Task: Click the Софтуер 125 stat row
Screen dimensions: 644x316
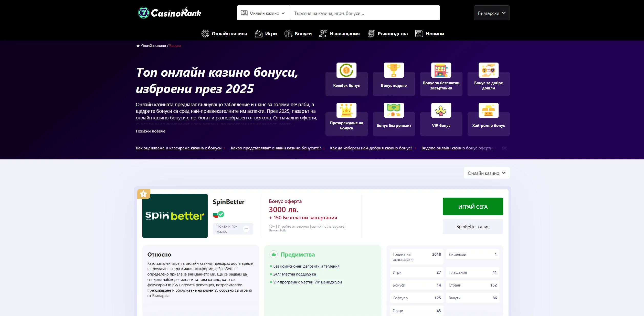Action: [417, 298]
